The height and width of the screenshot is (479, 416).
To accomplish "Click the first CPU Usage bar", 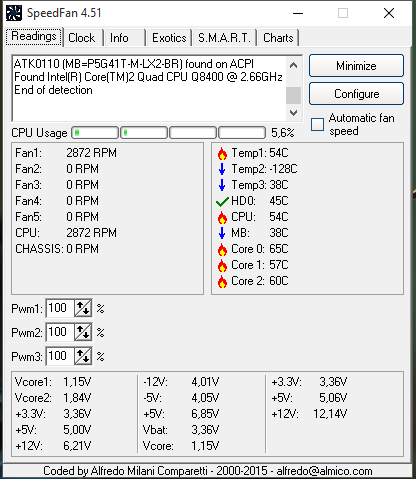I will pos(95,133).
